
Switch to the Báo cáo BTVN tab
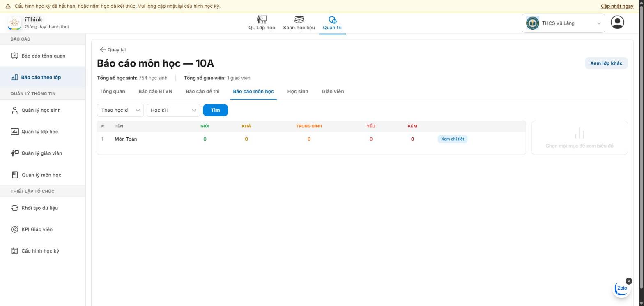click(x=155, y=91)
